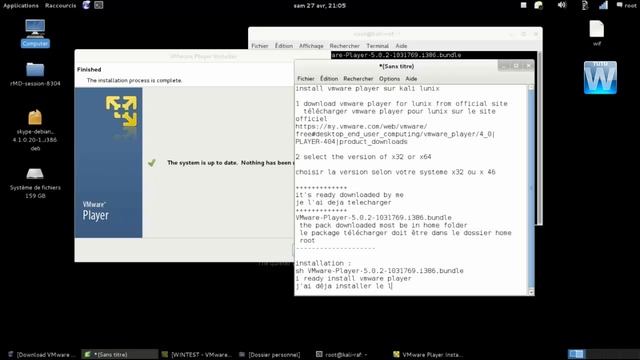
Task: Click the small square indicator in top panel
Action: 523,5
